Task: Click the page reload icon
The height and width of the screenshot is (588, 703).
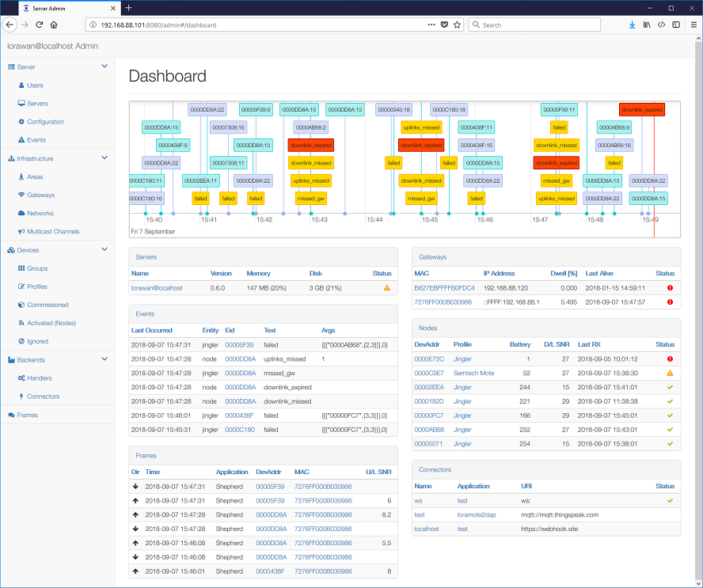Action: coord(39,25)
